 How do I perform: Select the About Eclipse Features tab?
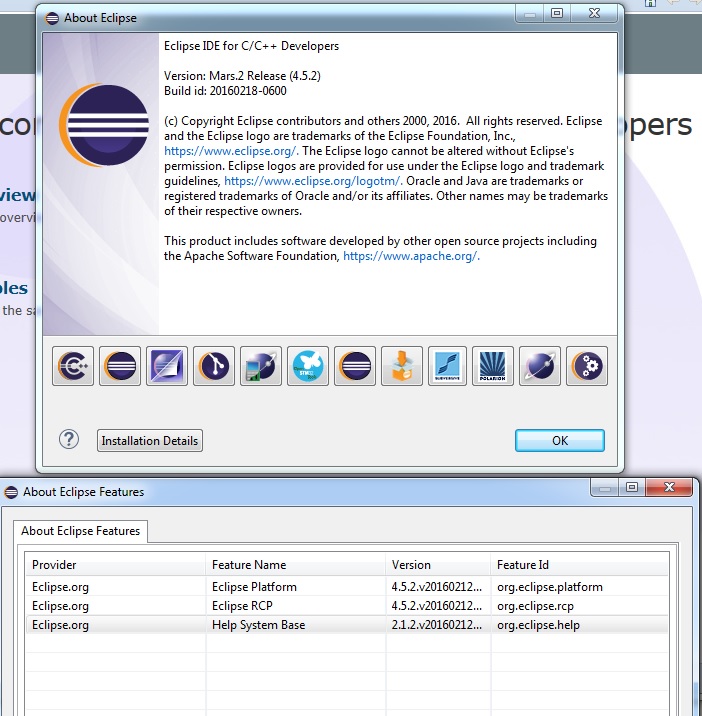pyautogui.click(x=81, y=532)
